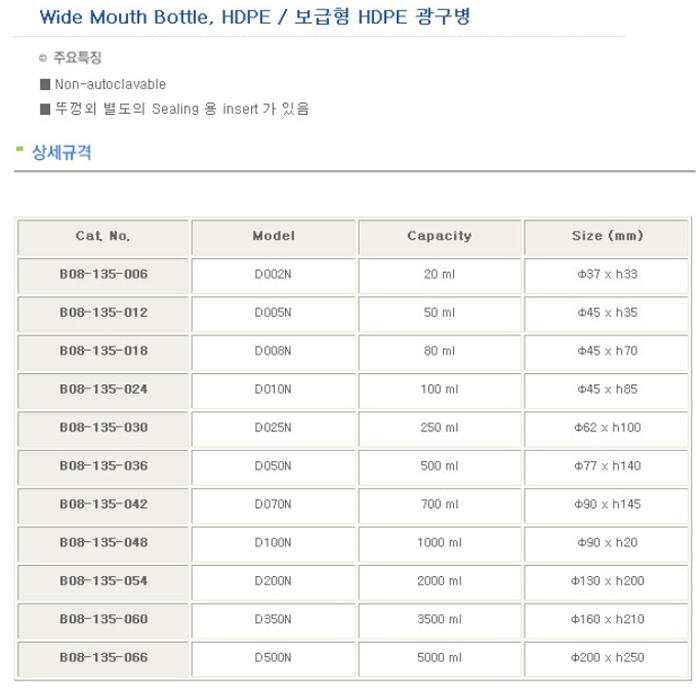Select the Model column header

pyautogui.click(x=273, y=236)
